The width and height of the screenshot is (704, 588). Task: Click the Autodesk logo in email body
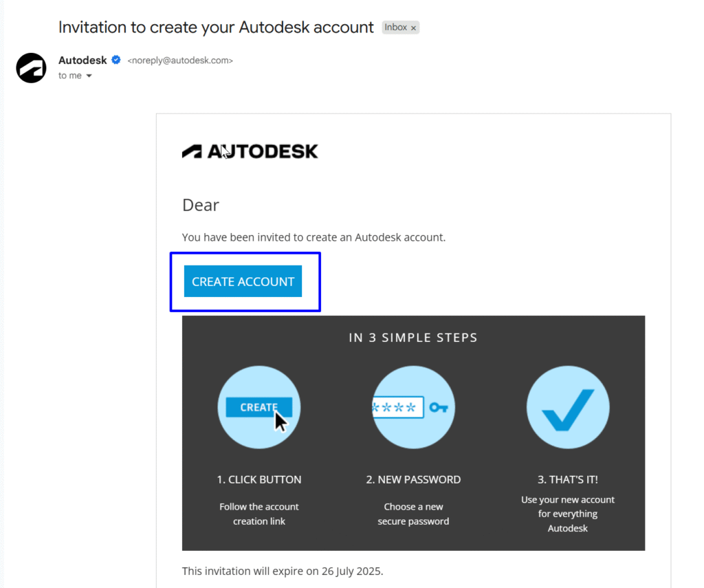click(x=250, y=152)
